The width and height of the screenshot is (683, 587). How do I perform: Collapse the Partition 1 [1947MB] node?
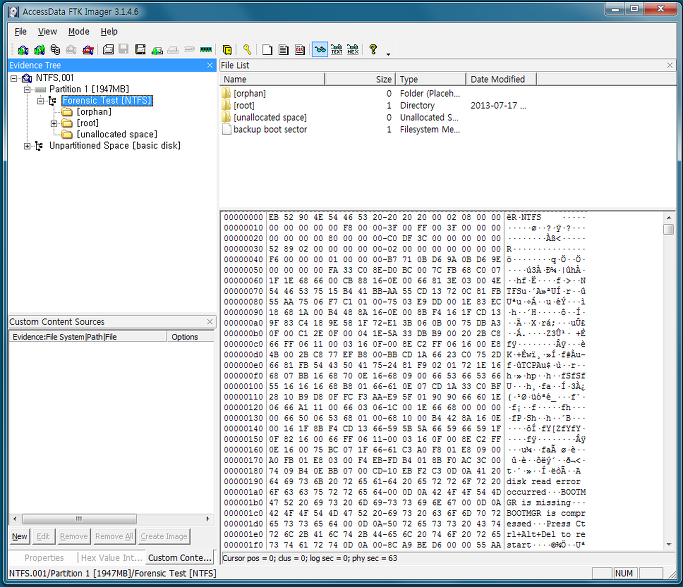[x=27, y=89]
